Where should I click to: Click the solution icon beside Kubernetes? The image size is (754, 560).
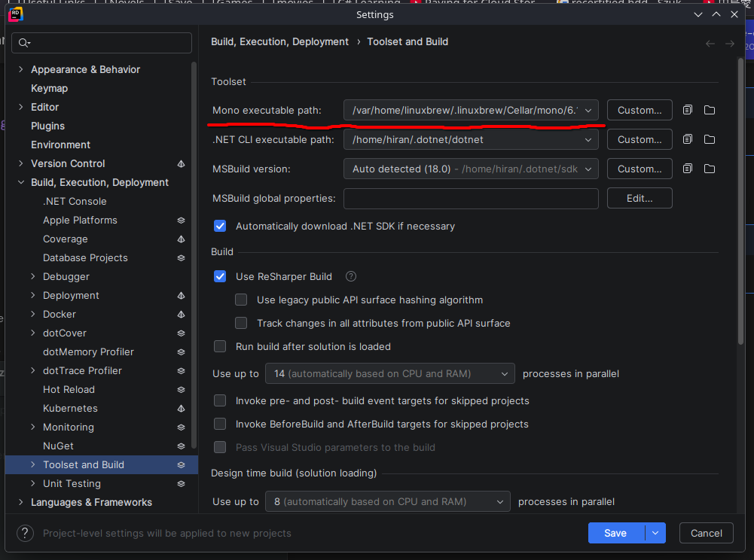coord(181,409)
